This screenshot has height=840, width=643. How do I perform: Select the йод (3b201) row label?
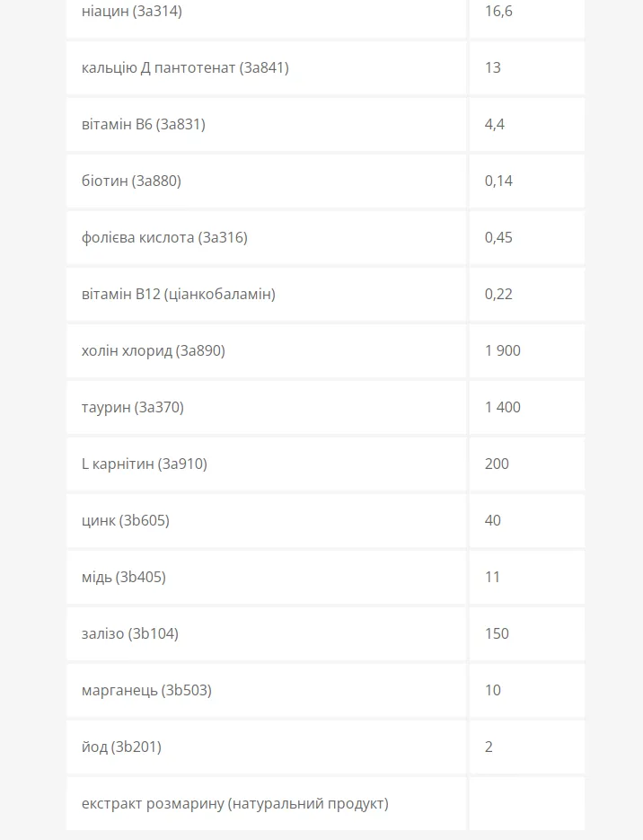121,747
